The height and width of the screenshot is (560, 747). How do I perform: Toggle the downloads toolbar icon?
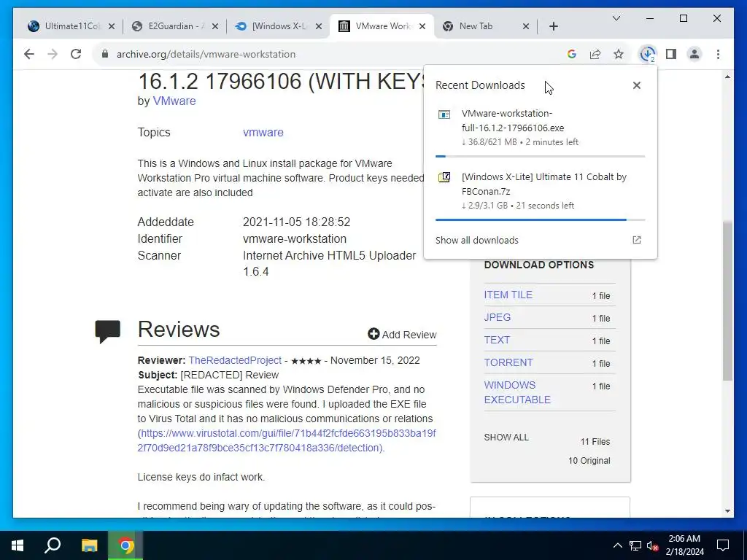647,54
